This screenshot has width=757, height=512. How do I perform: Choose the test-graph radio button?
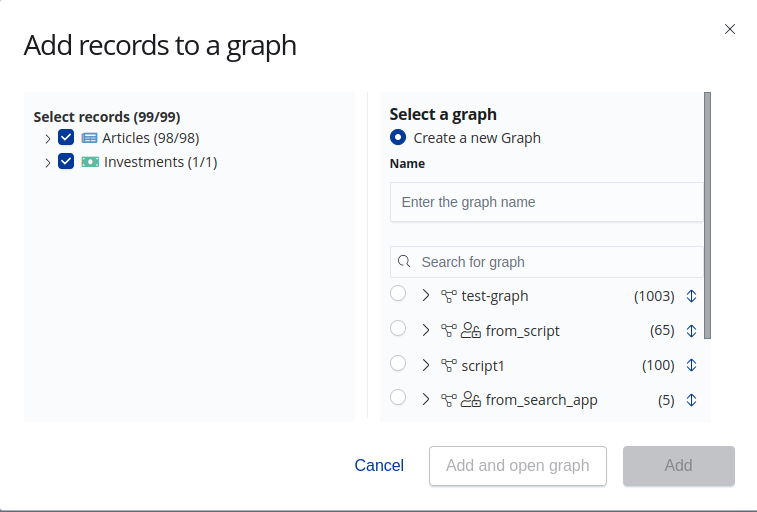(x=398, y=294)
